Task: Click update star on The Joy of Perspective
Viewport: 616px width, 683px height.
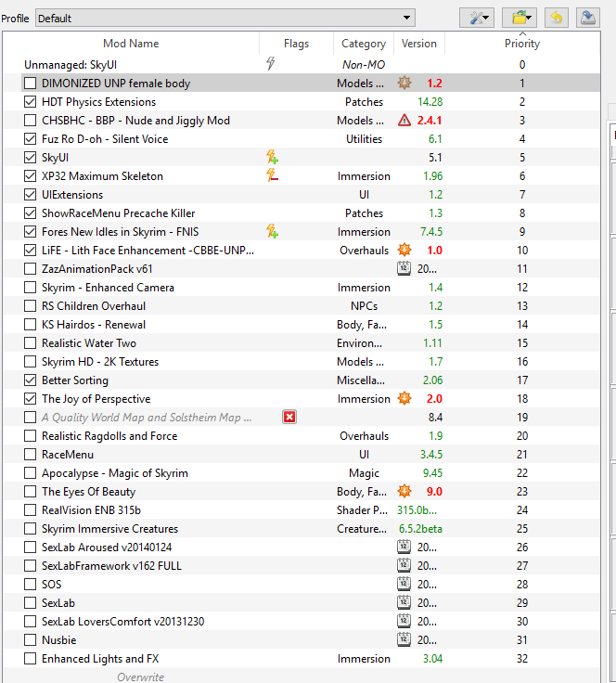Action: [x=404, y=398]
